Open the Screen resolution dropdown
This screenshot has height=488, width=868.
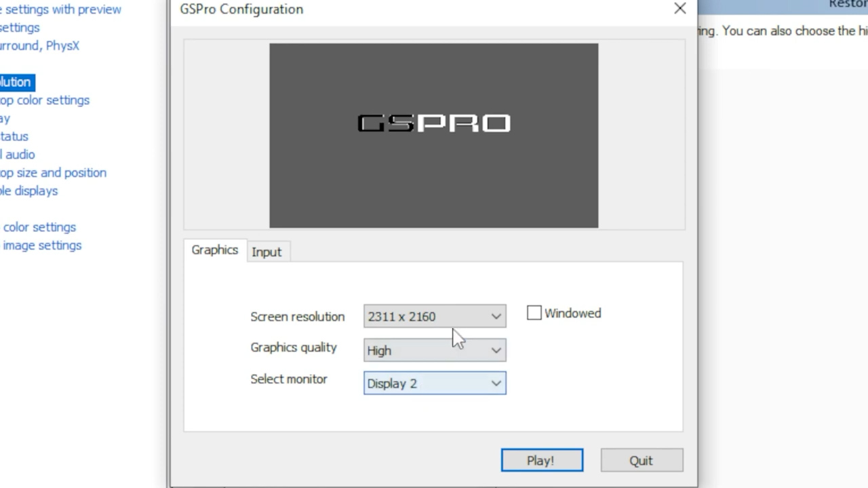pyautogui.click(x=435, y=317)
